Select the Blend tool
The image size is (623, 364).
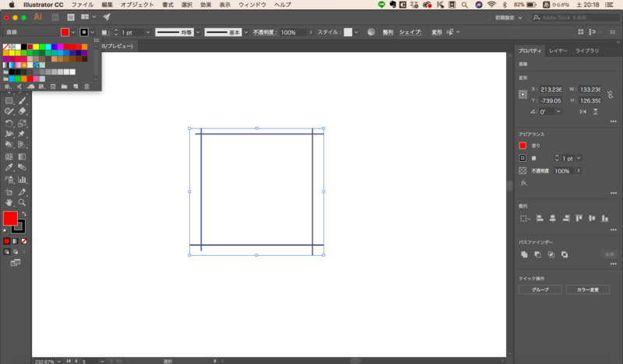tap(22, 167)
